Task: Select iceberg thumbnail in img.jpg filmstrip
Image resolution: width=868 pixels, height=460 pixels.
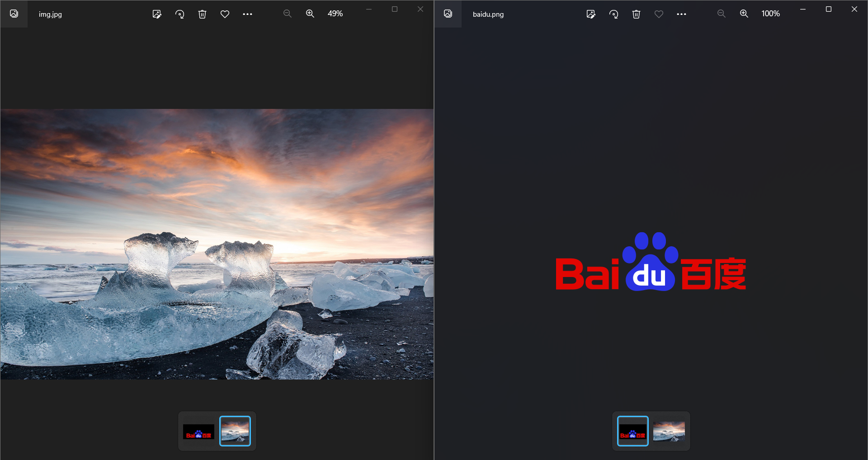Action: click(235, 431)
